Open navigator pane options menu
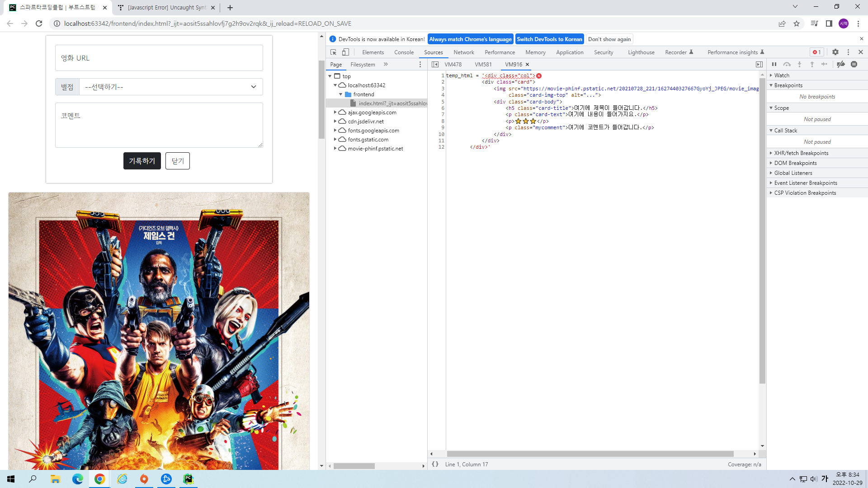This screenshot has width=868, height=488. coord(420,65)
